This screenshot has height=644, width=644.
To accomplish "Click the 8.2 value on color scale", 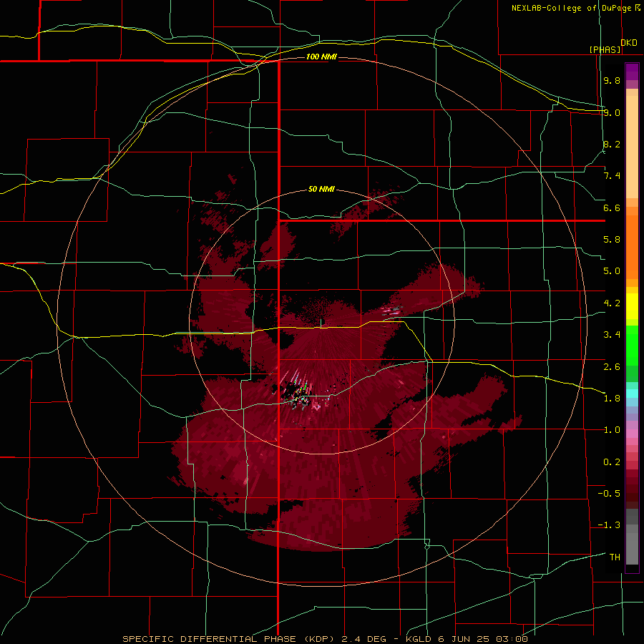I will 612,144.
